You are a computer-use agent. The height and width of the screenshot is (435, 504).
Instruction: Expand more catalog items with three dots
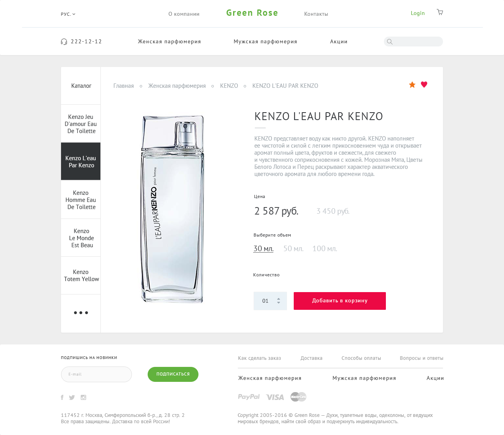coord(81,313)
